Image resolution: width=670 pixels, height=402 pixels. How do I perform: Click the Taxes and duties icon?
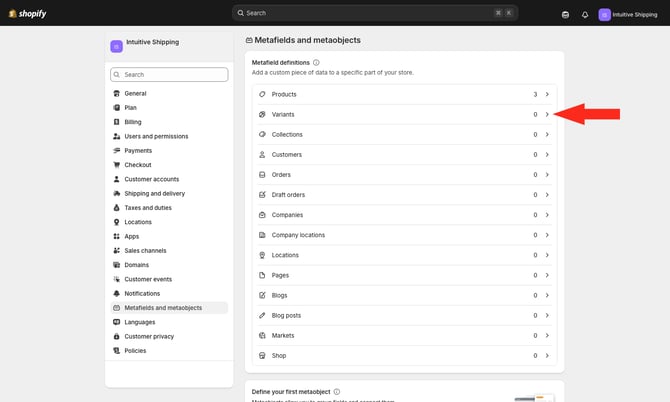(116, 208)
